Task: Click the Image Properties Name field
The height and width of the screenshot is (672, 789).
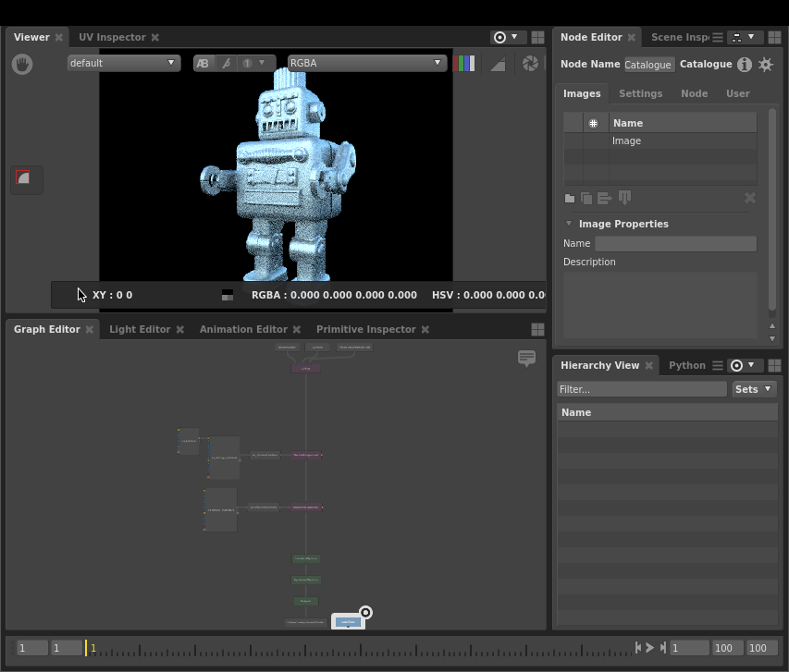Action: 675,243
